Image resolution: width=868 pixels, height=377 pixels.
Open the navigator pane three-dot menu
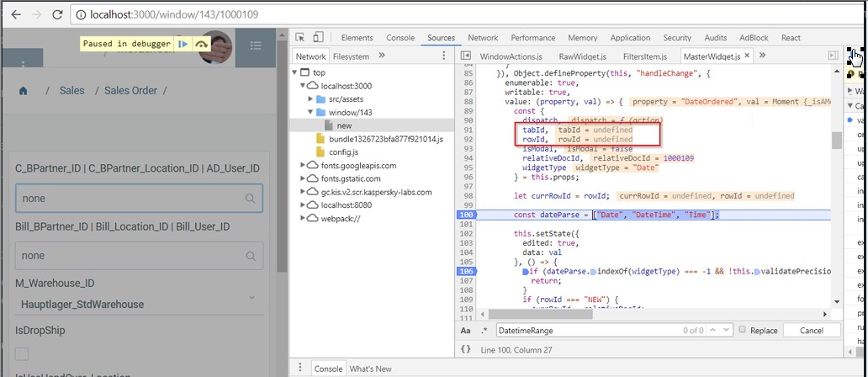(443, 56)
